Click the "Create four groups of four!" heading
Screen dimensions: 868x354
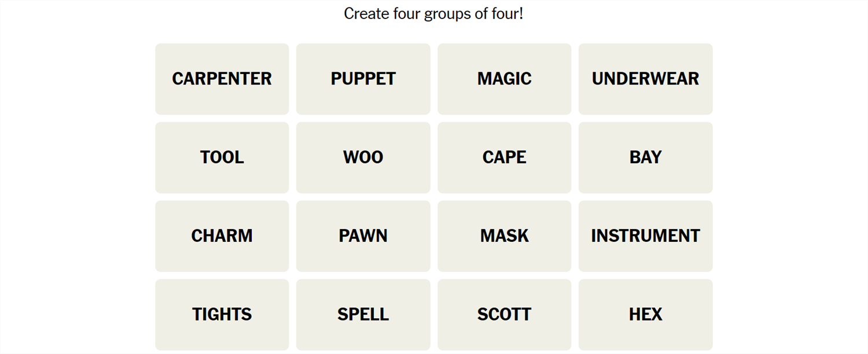(433, 13)
